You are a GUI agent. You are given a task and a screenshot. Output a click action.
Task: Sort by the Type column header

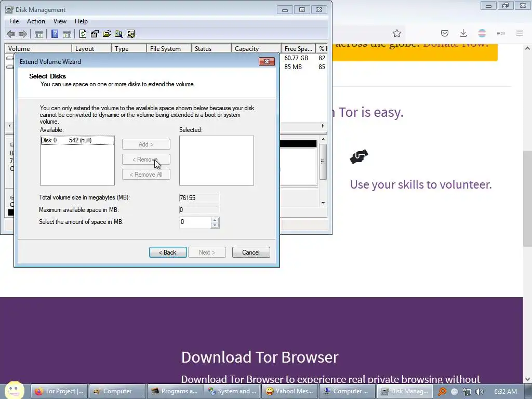[129, 48]
